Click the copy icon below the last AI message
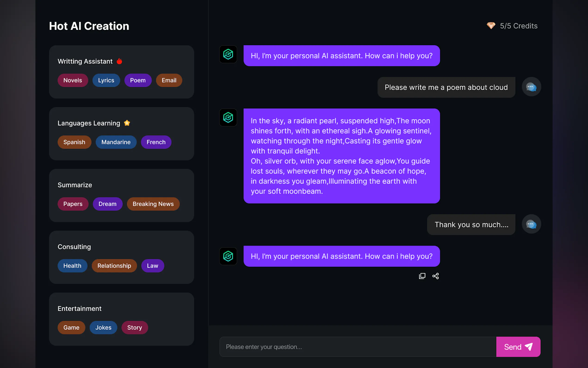Viewport: 588px width, 368px height. pos(422,276)
